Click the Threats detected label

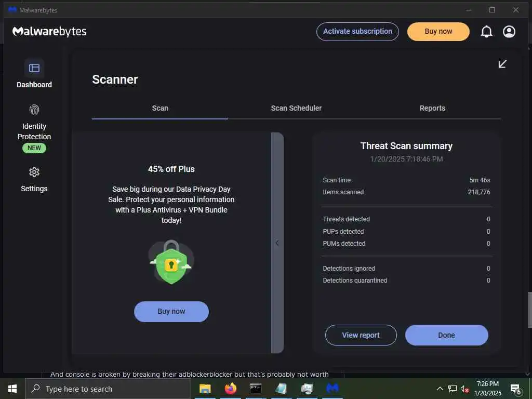click(347, 219)
